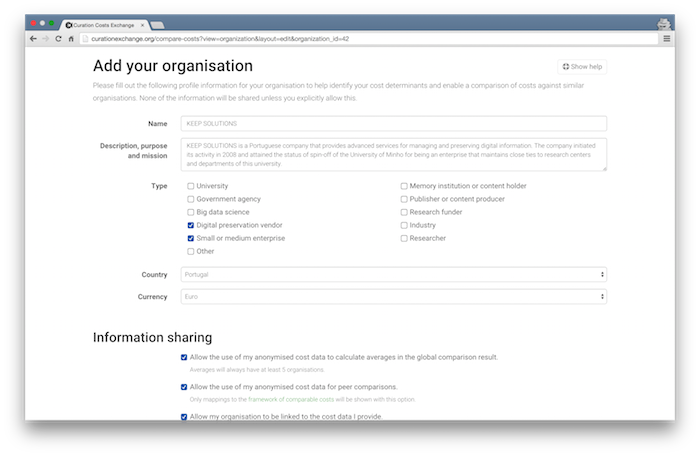Click the Add your organisation heading

tap(173, 66)
